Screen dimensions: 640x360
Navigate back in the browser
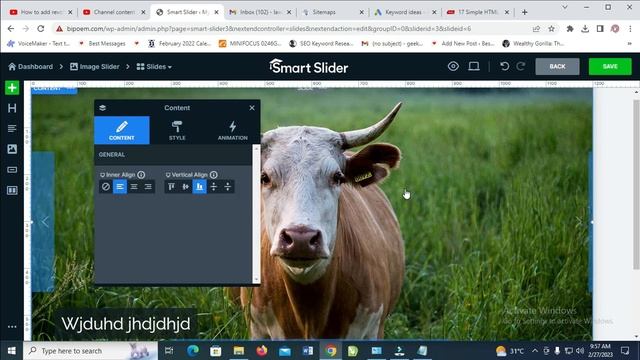[11, 29]
